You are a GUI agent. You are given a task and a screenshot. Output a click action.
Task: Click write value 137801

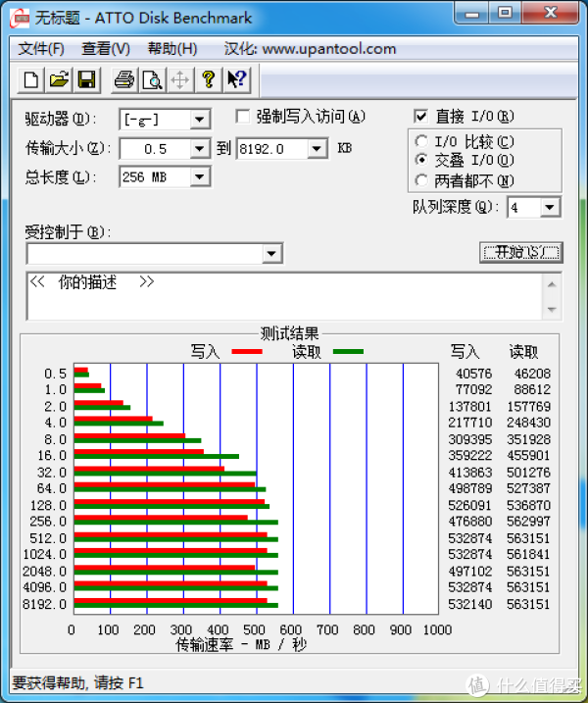(470, 406)
